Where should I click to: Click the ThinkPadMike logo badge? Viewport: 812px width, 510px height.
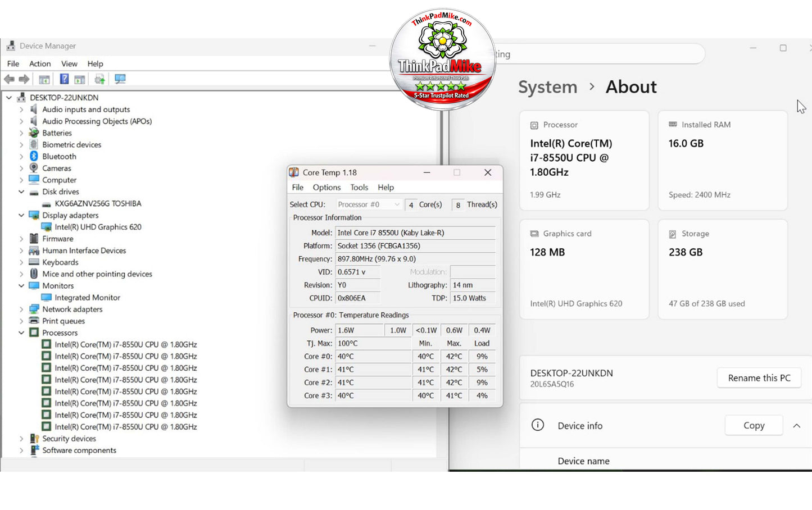pos(443,59)
